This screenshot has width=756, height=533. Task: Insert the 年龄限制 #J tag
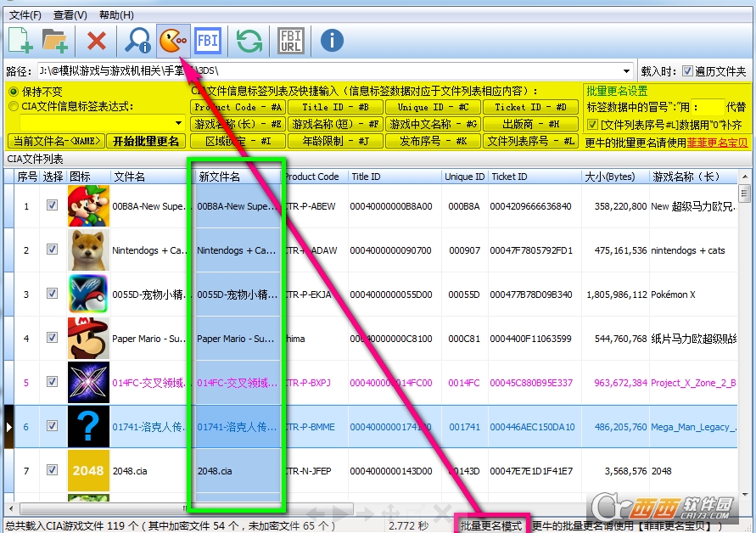click(335, 141)
